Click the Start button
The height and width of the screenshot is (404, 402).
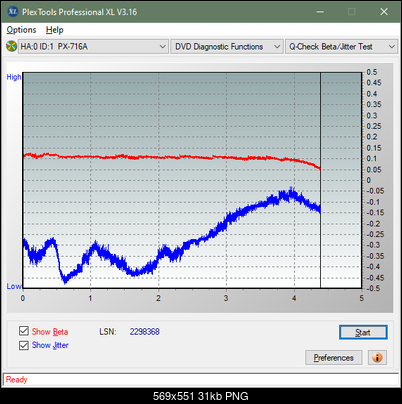[x=363, y=332]
